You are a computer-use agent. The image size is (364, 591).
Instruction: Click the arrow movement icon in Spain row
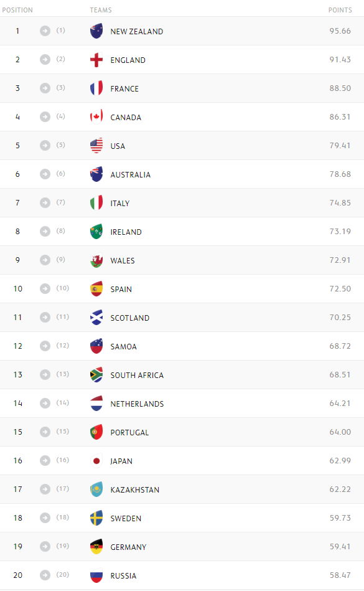[45, 289]
